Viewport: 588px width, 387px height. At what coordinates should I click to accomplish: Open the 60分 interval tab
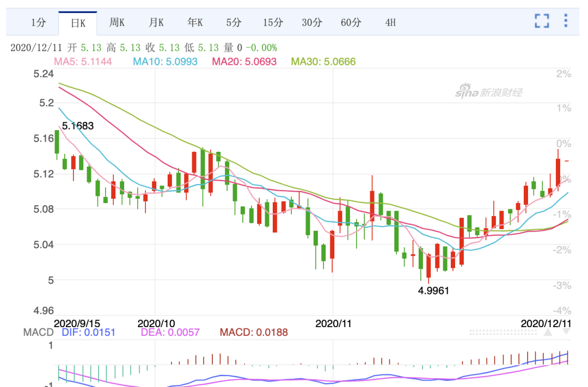tap(351, 22)
